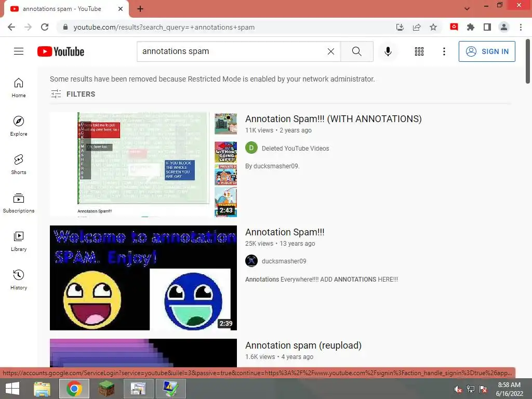Open ducksmasher09 channel name
Viewport: 532px width, 399px height.
click(284, 261)
